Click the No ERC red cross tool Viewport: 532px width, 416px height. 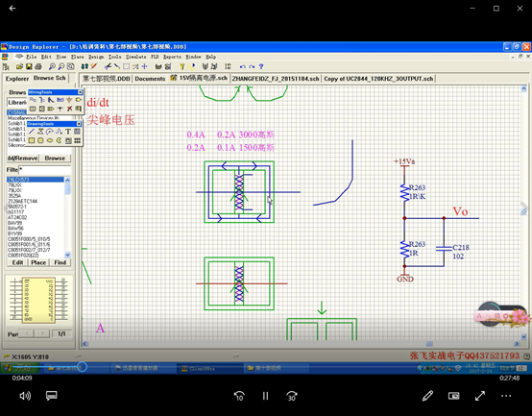pos(69,109)
